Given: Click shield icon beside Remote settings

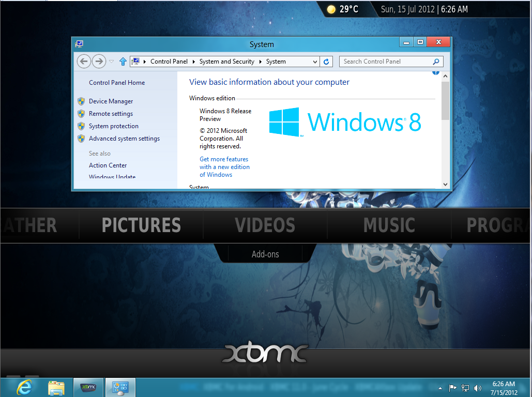Looking at the screenshot, I should point(81,114).
